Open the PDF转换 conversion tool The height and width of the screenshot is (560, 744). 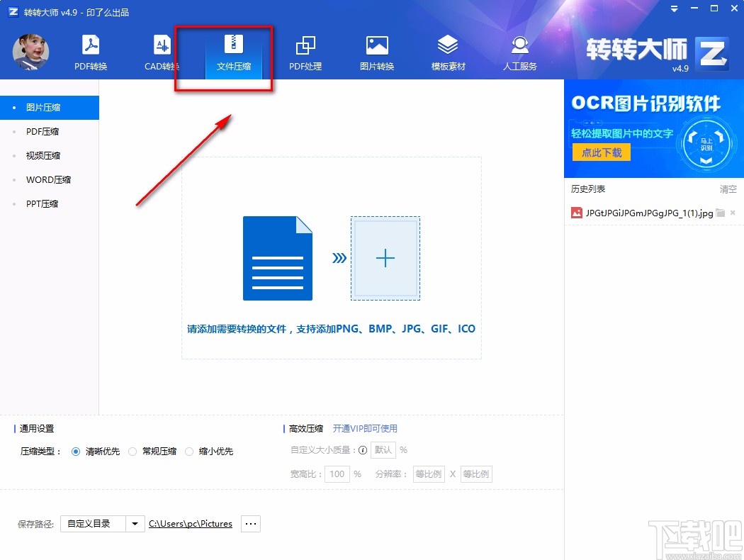coord(90,53)
